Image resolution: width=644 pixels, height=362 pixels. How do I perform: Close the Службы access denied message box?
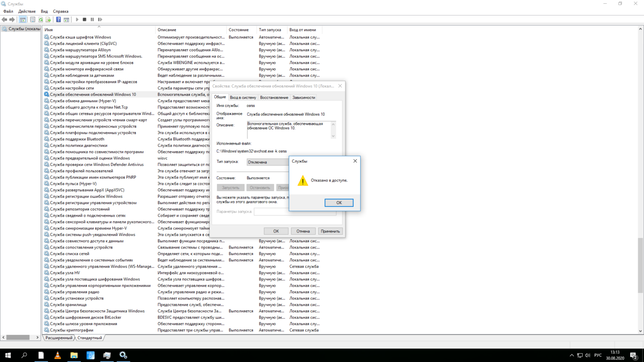coord(355,161)
